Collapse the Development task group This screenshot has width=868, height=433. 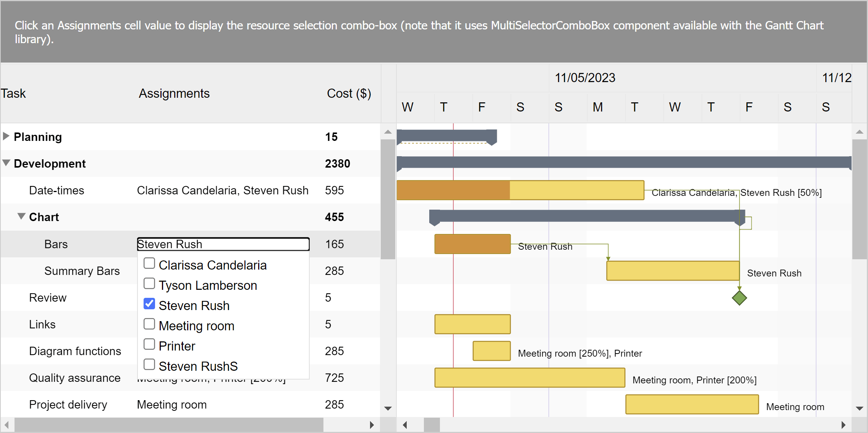pyautogui.click(x=6, y=163)
